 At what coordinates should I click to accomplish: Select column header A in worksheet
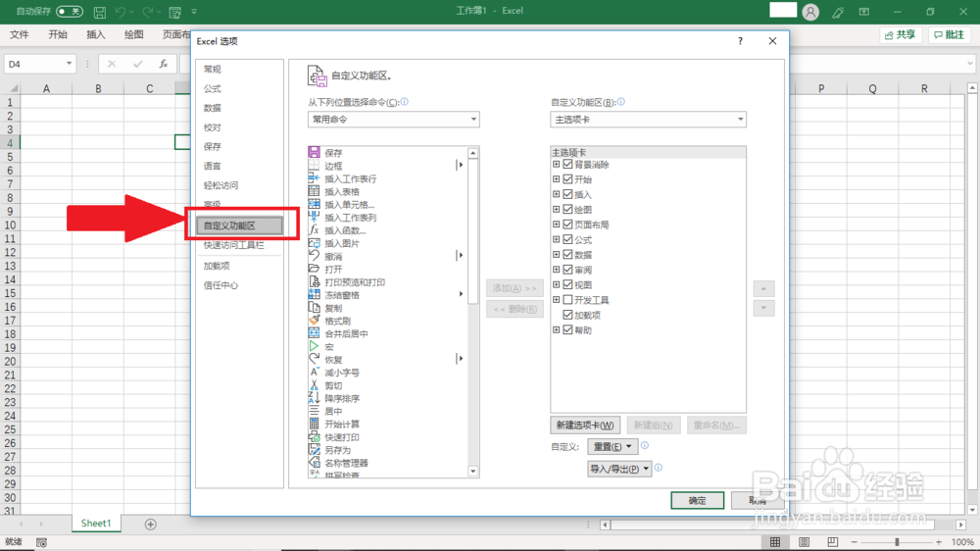coord(46,89)
